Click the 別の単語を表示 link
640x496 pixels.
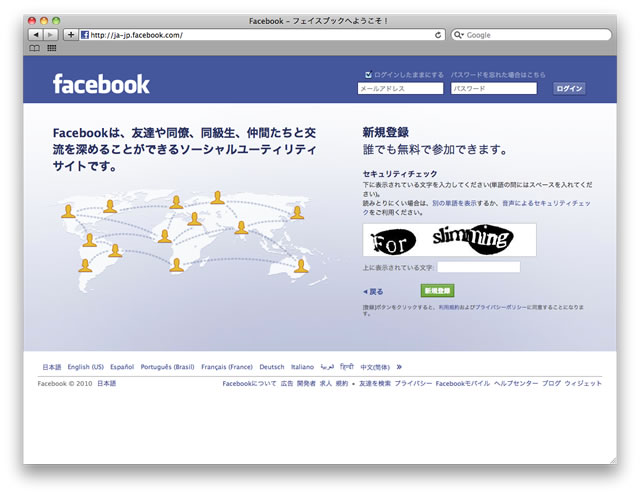[454, 203]
